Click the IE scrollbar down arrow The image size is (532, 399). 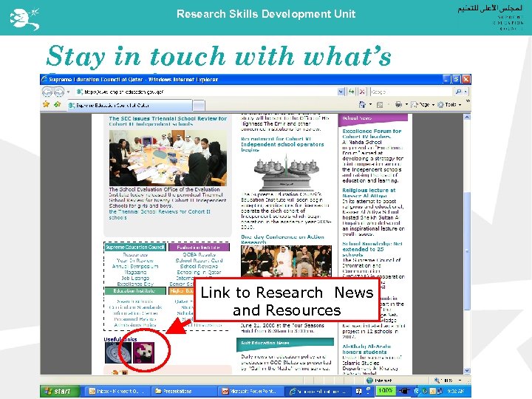point(467,370)
